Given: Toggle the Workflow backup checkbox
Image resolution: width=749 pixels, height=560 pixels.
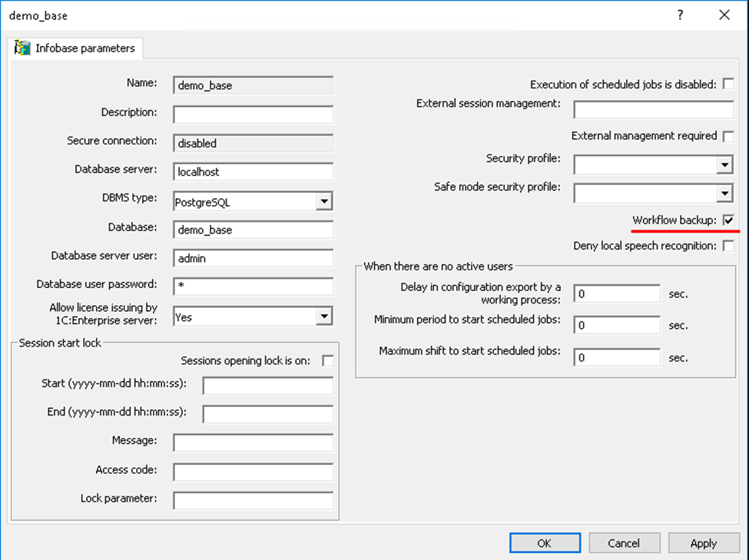Looking at the screenshot, I should (x=728, y=220).
